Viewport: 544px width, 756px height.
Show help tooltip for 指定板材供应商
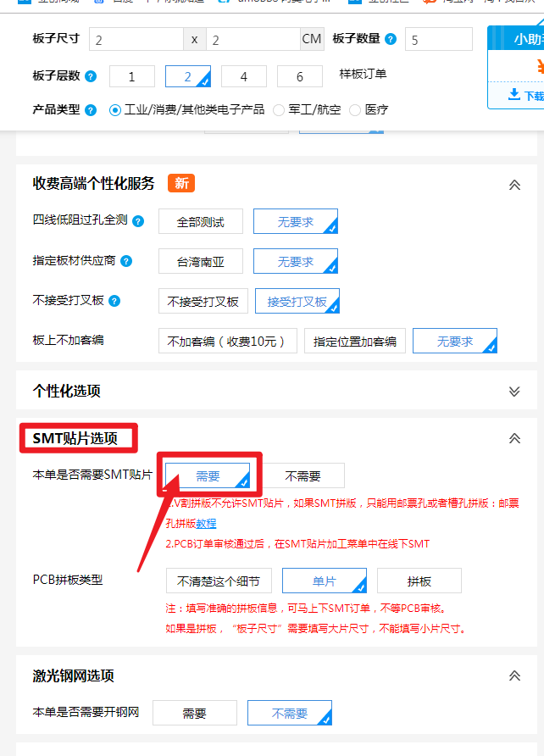click(x=126, y=261)
